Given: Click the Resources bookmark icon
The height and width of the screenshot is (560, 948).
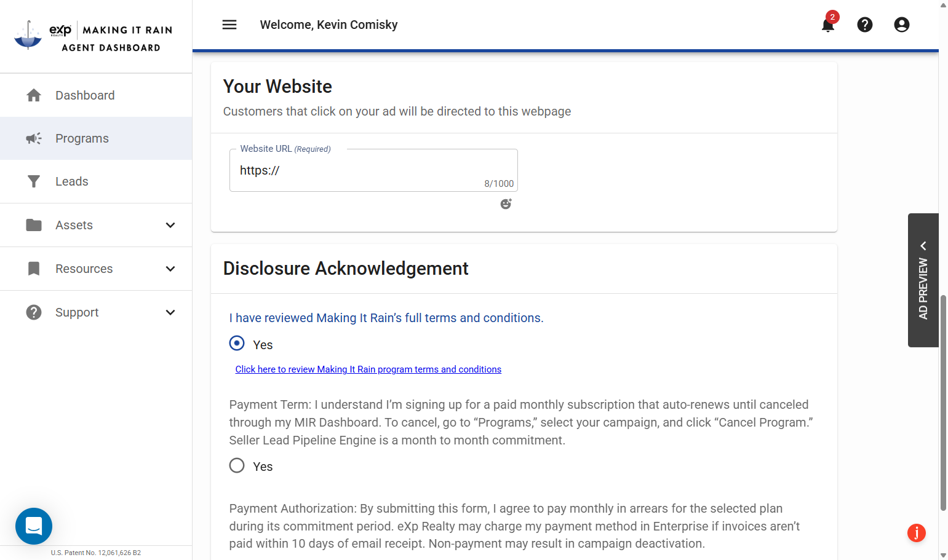Looking at the screenshot, I should point(34,269).
